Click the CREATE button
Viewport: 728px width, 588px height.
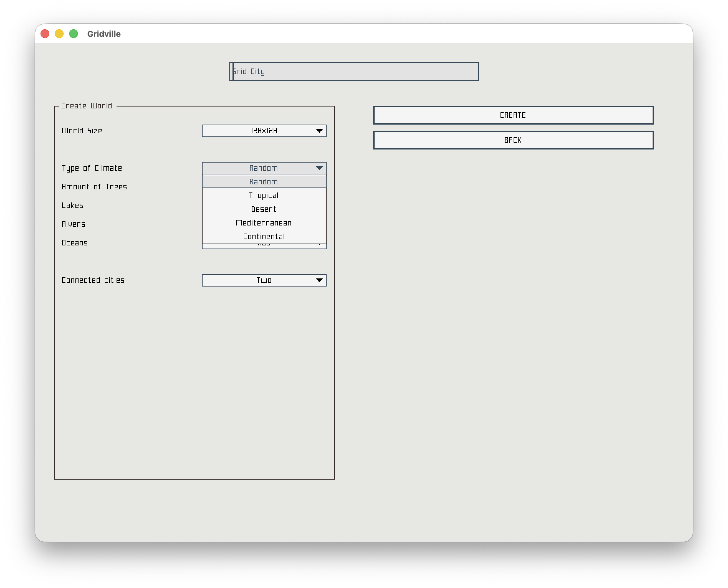pyautogui.click(x=513, y=115)
